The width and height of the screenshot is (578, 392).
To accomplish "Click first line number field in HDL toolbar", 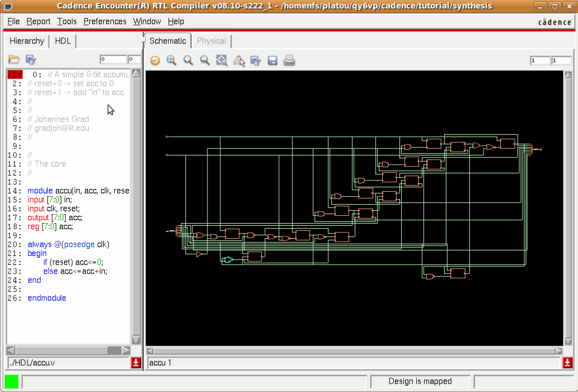I will (113, 59).
